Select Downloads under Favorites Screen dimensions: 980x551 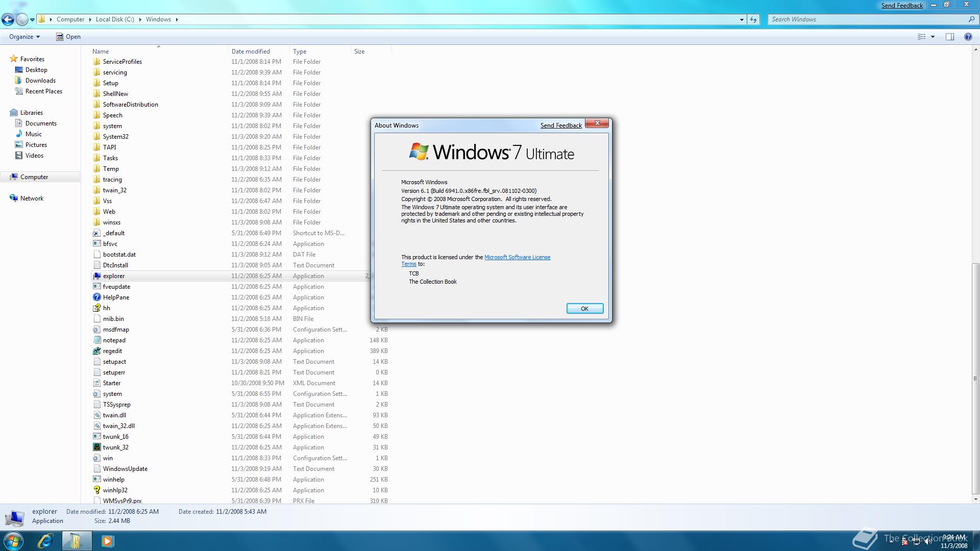point(40,81)
